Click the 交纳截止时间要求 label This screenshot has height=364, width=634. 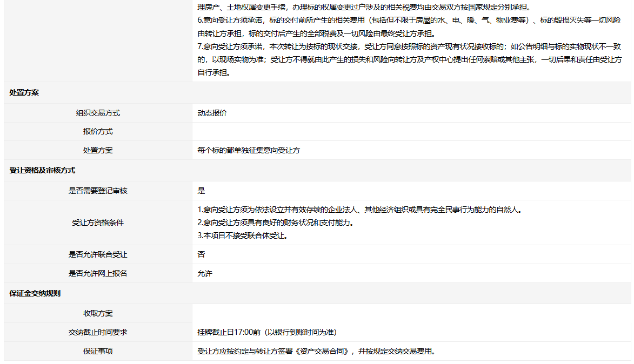coord(98,332)
